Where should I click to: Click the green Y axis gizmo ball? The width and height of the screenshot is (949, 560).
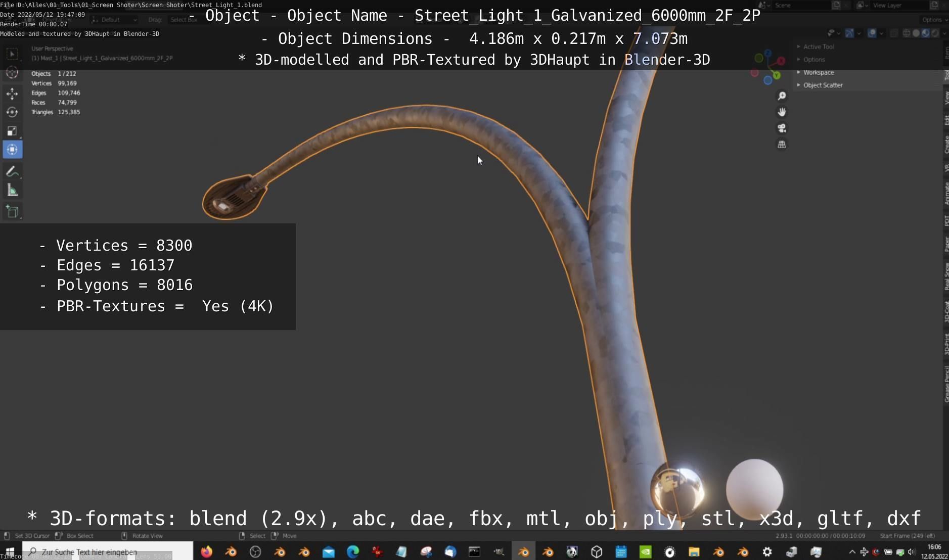(x=777, y=75)
